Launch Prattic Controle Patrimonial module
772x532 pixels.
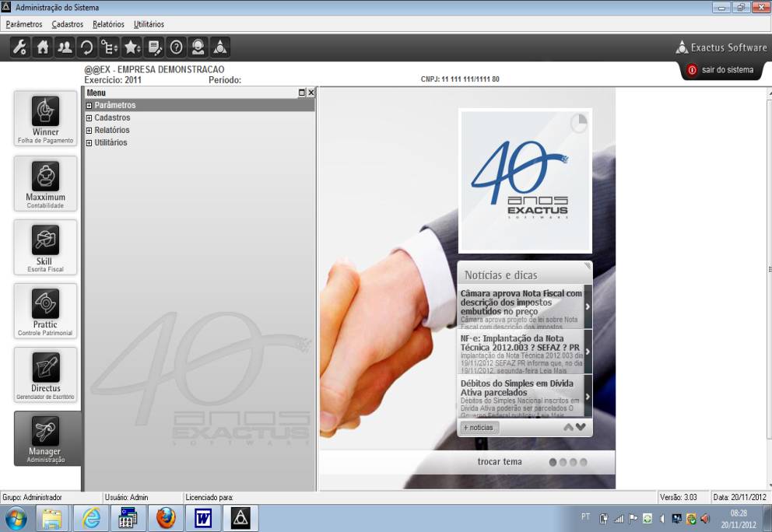coord(45,311)
